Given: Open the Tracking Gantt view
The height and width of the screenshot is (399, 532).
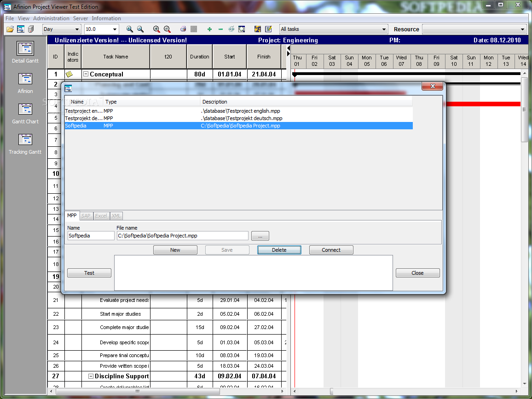Looking at the screenshot, I should (25, 144).
